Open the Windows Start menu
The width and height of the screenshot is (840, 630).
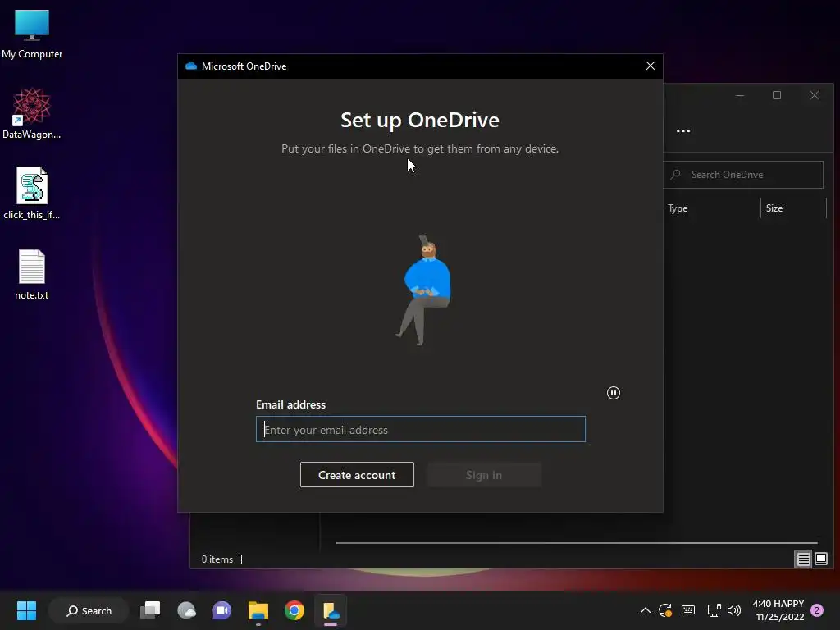pyautogui.click(x=26, y=610)
